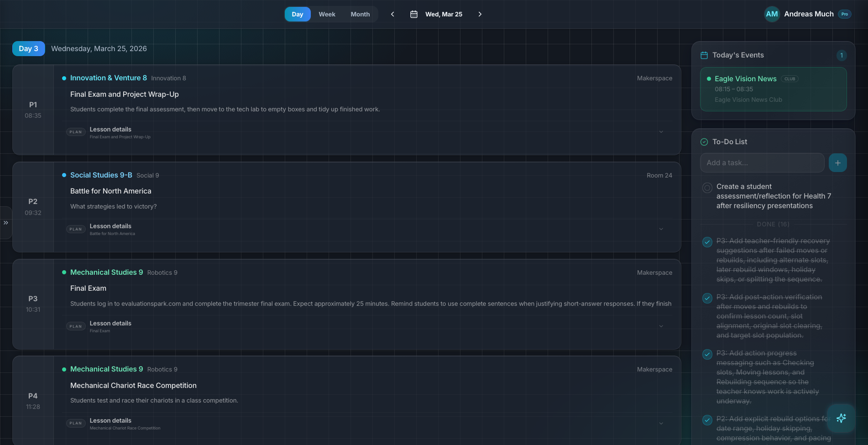Switch to the Month view tab
This screenshot has width=868, height=445.
360,14
